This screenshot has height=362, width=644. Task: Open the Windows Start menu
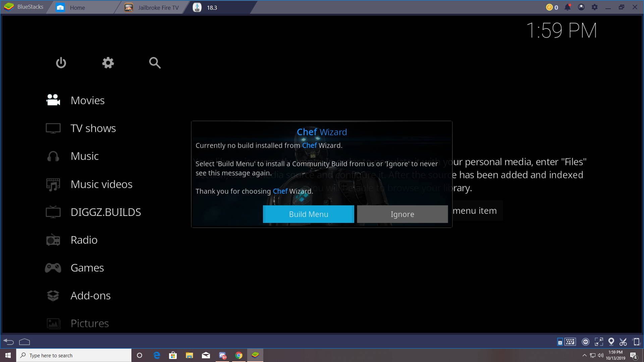point(8,355)
